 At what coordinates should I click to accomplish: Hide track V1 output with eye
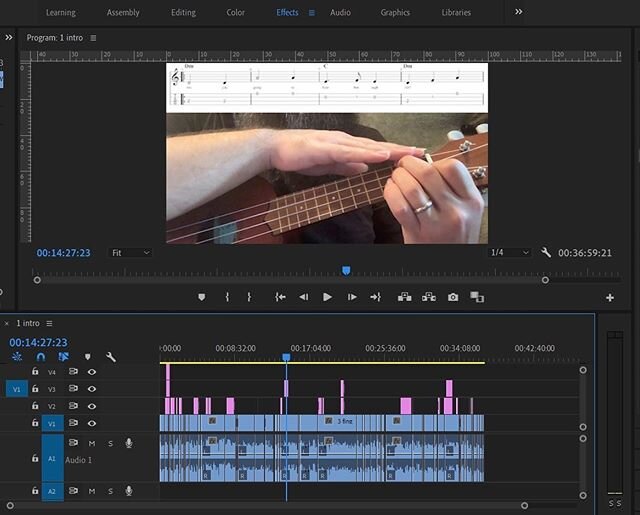pyautogui.click(x=92, y=423)
